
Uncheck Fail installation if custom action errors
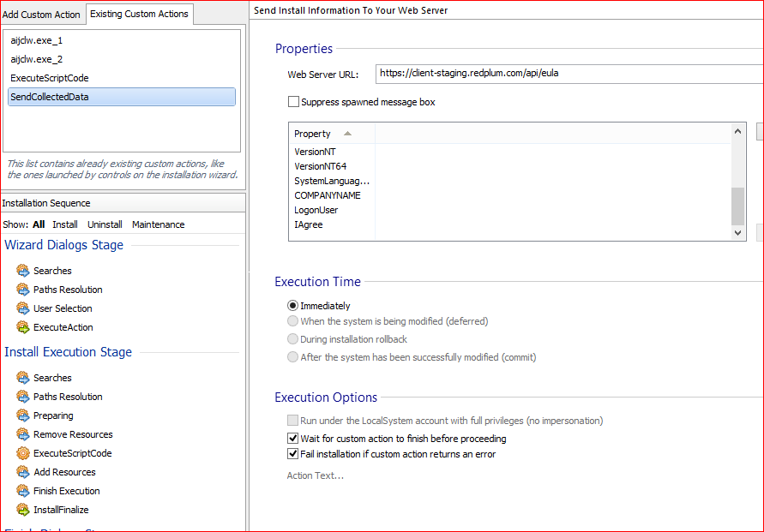coord(293,454)
